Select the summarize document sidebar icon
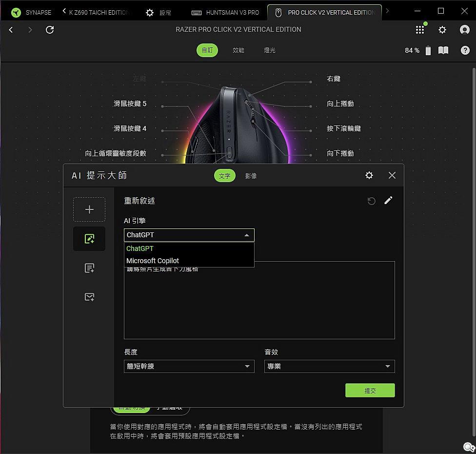Screen dimensions: 476x454 click(89, 268)
